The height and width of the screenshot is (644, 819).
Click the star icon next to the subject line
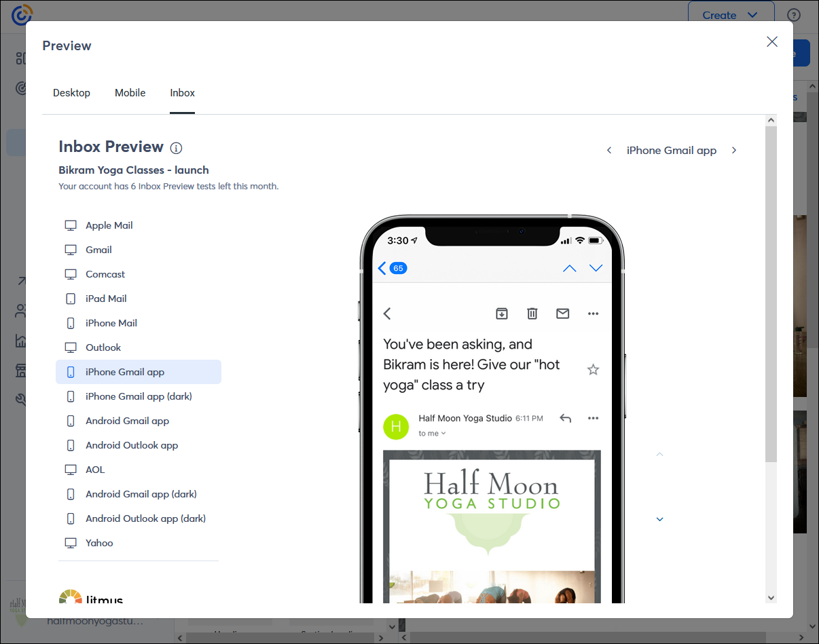(593, 369)
